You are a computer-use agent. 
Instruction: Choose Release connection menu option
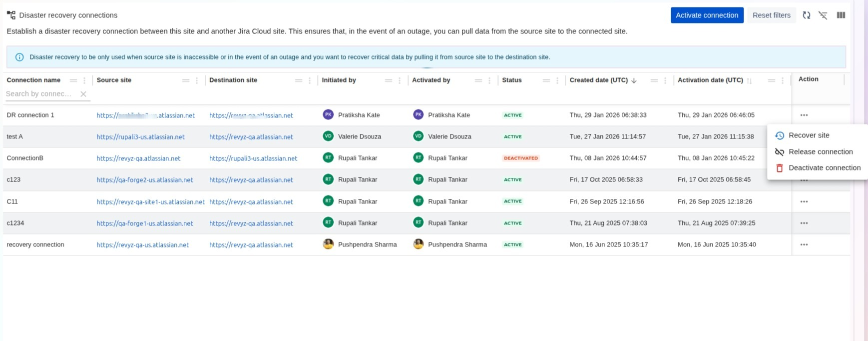820,152
